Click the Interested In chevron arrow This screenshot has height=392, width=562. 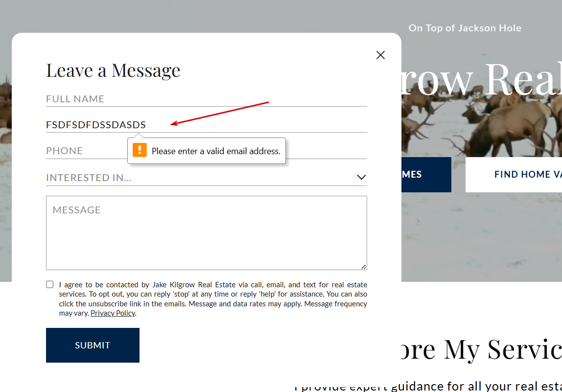pyautogui.click(x=361, y=177)
